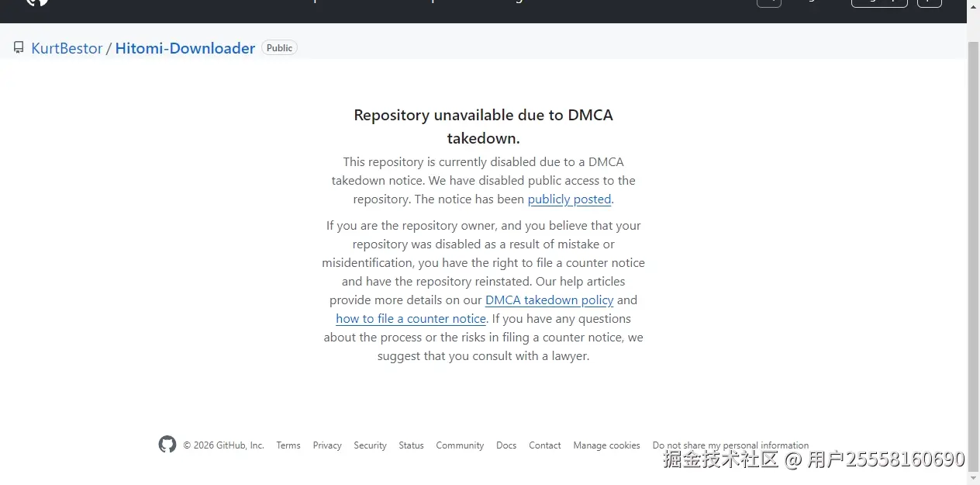Open the publicly posted notice link

coord(569,199)
